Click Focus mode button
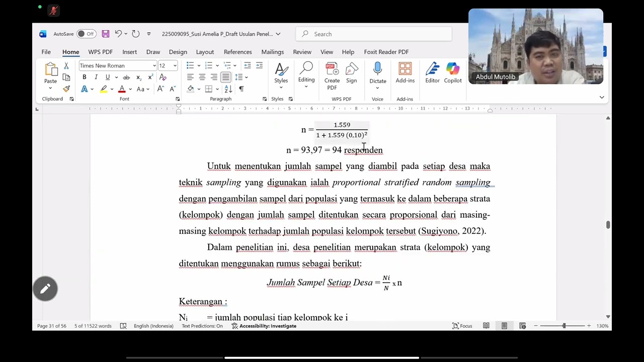The height and width of the screenshot is (362, 644). (x=462, y=326)
